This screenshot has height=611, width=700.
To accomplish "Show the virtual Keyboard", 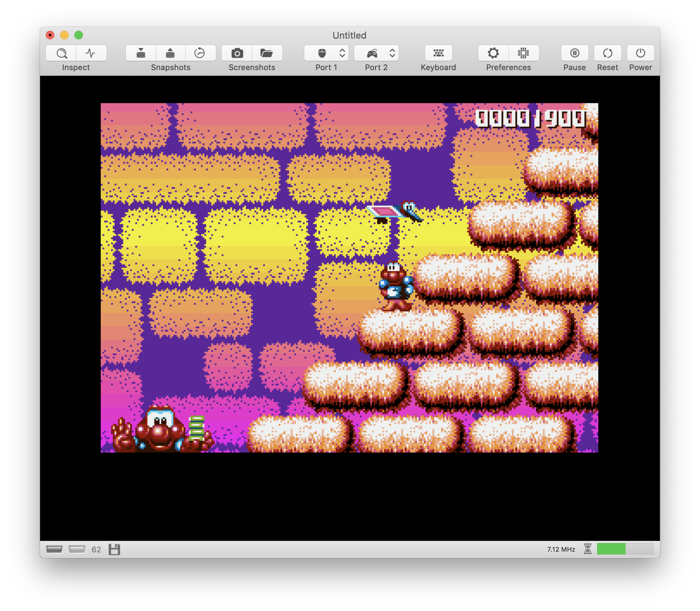I will click(x=438, y=53).
